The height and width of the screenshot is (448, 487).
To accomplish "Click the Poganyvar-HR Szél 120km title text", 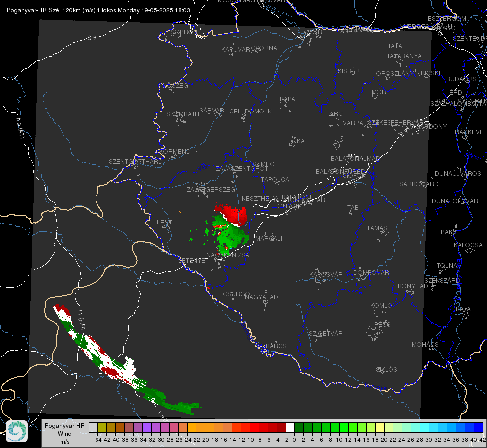I will [x=98, y=10].
